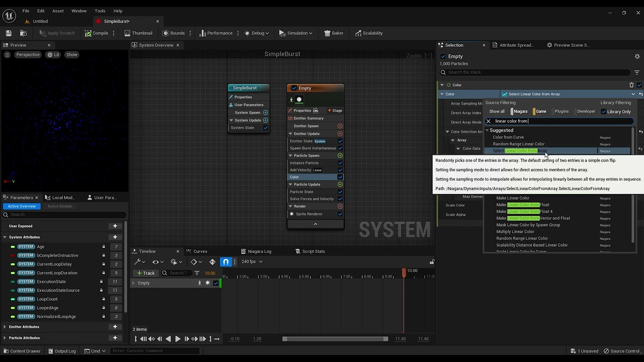Click the Search the stack field

pos(535,72)
